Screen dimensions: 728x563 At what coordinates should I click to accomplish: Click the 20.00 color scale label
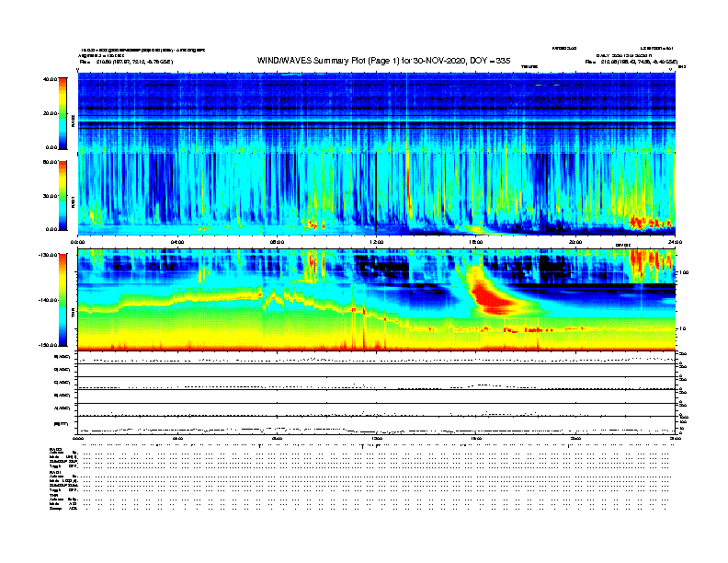pos(50,113)
